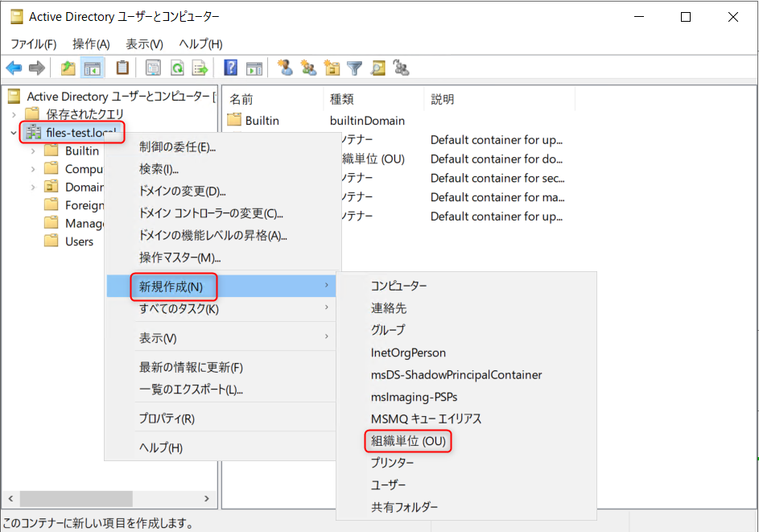
Task: Select 組織単位 (OU) from the submenu
Action: pyautogui.click(x=406, y=441)
